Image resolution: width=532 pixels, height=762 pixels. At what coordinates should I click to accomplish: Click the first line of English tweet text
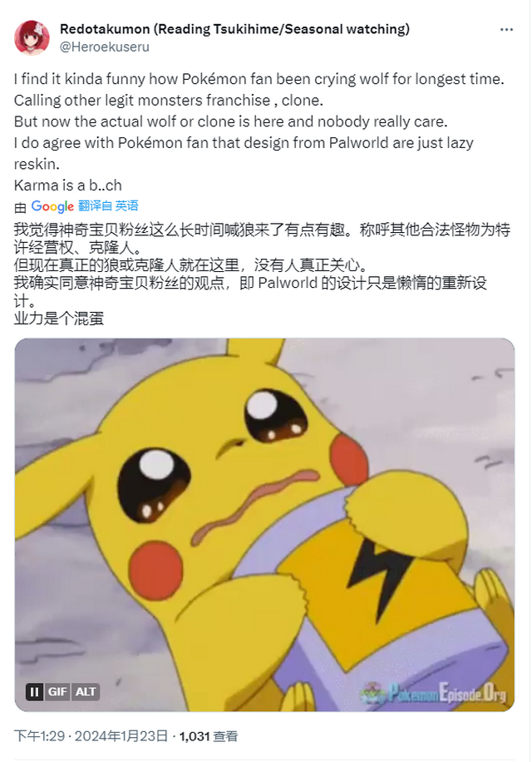(x=259, y=79)
